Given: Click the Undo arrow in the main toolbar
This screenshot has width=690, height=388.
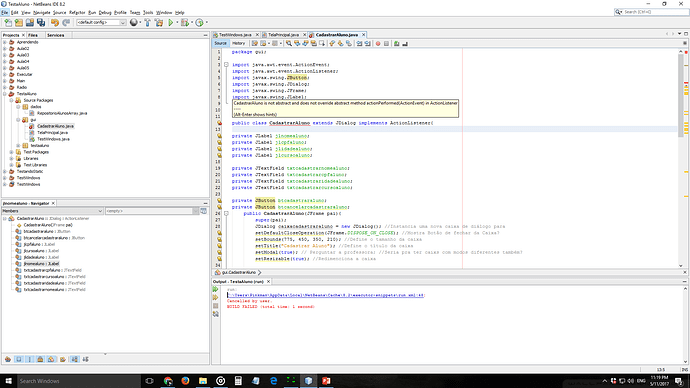Looking at the screenshot, I should click(x=55, y=22).
